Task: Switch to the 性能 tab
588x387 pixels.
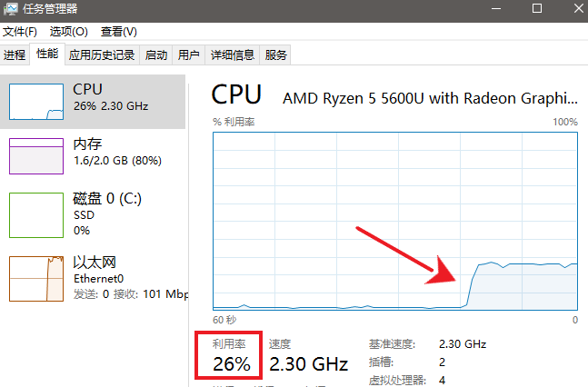Action: 47,54
